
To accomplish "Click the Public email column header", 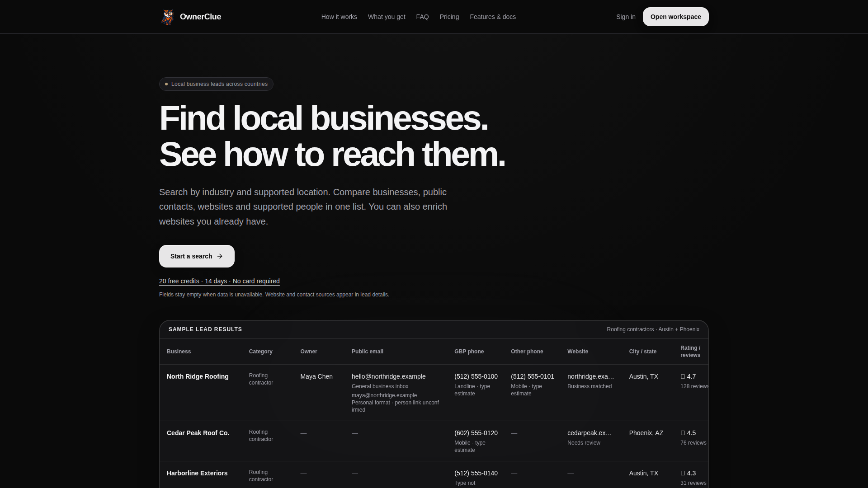I will click(368, 352).
